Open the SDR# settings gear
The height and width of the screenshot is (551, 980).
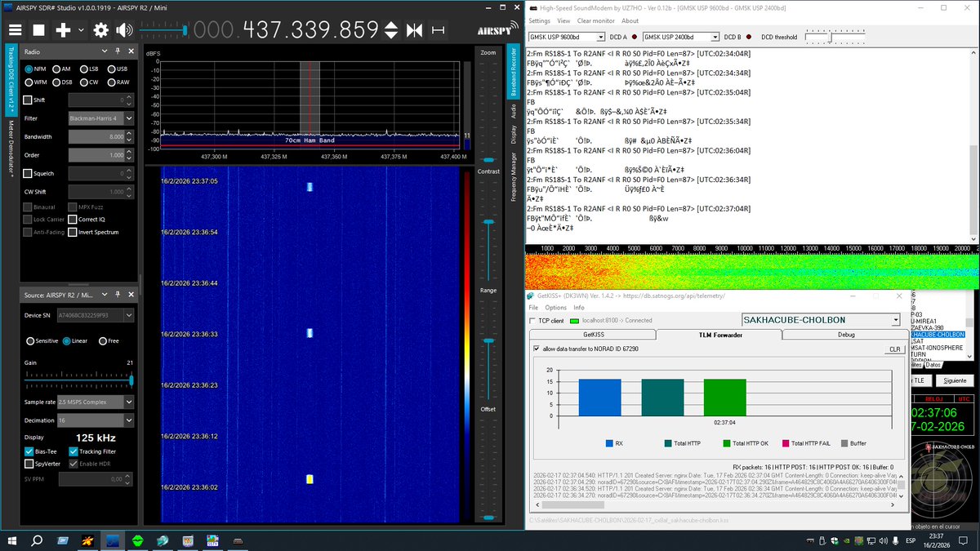[x=100, y=30]
